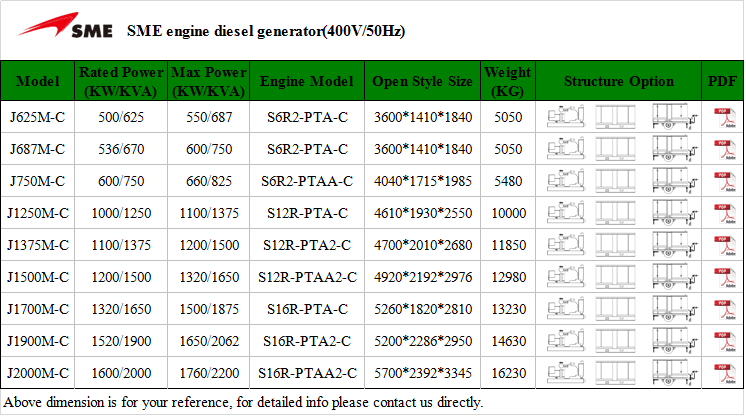
Task: Select open-type genset icon in J625M-C row
Action: [x=566, y=117]
